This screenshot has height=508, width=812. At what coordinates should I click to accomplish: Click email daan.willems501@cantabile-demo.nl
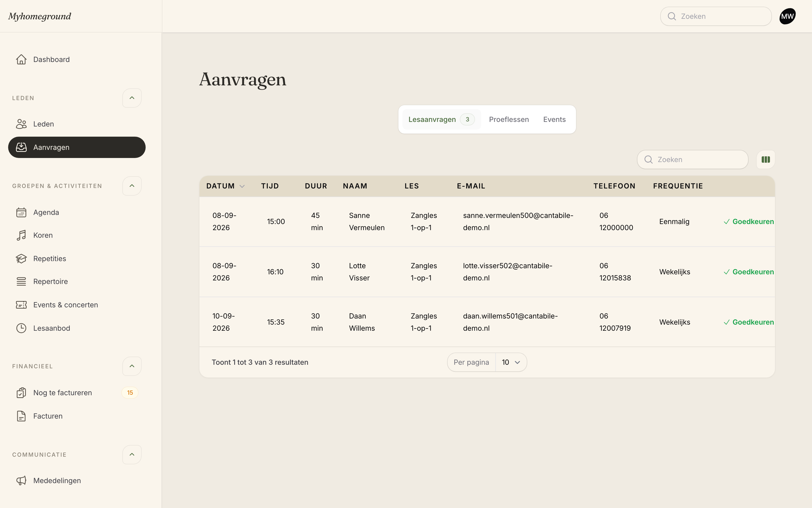[x=510, y=323]
